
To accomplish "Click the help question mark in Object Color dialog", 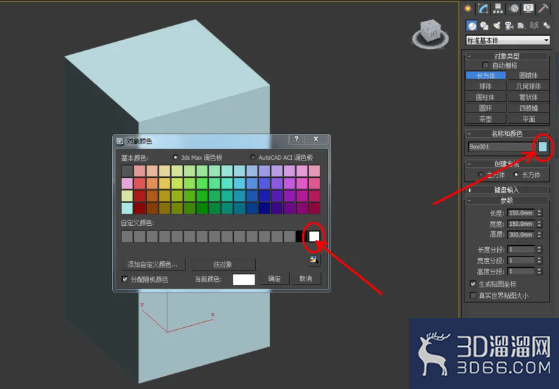I will coord(296,139).
